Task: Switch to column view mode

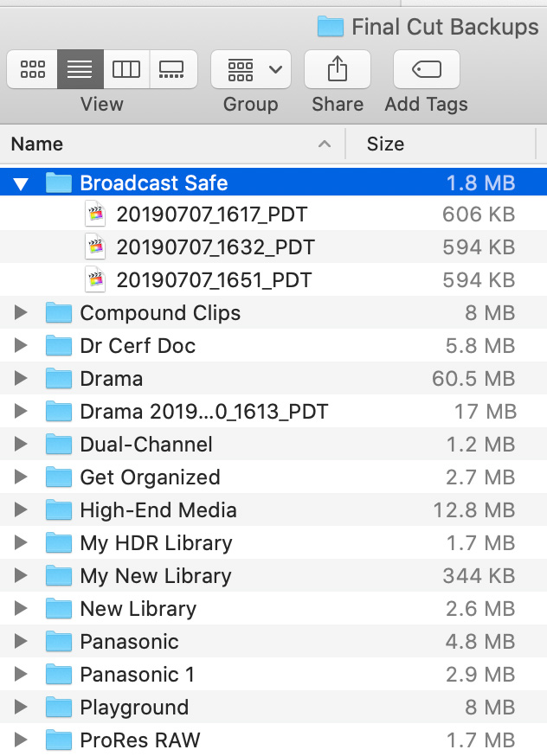Action: (126, 69)
